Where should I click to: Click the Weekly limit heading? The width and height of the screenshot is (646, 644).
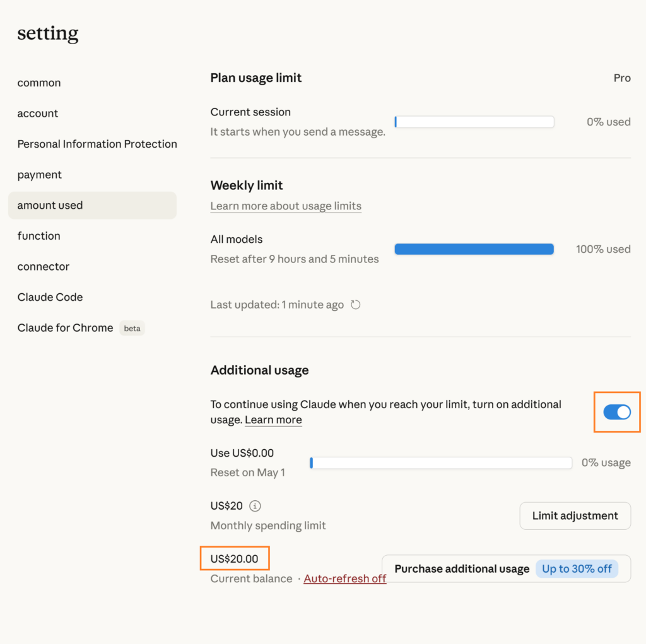tap(247, 185)
